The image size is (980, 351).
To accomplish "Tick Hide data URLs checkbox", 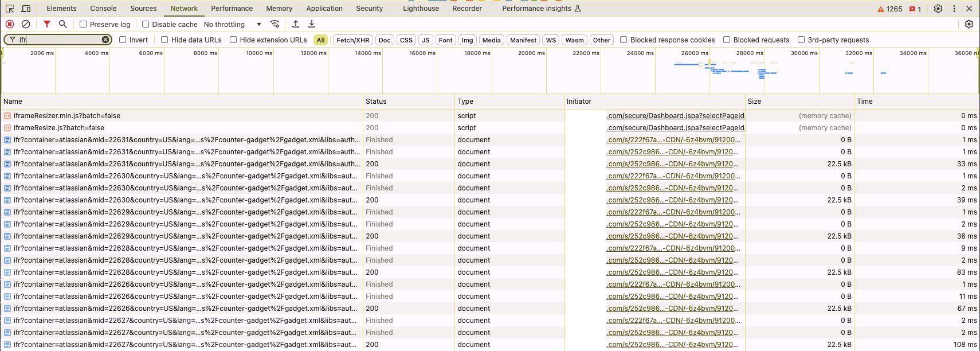I will point(164,40).
